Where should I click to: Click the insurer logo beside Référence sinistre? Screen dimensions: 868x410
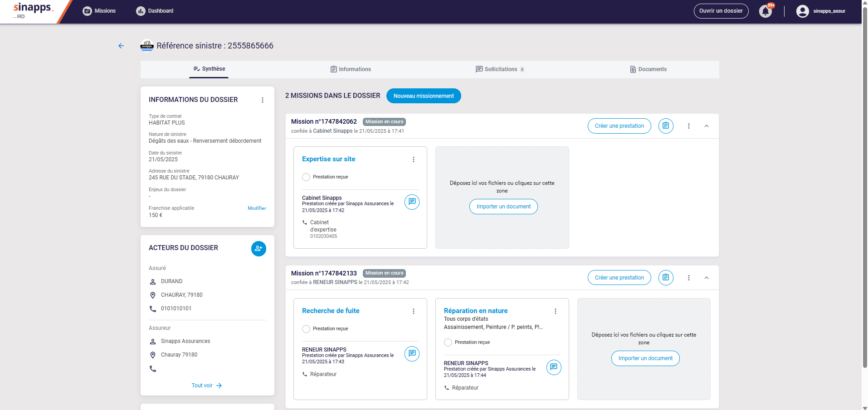(x=147, y=45)
